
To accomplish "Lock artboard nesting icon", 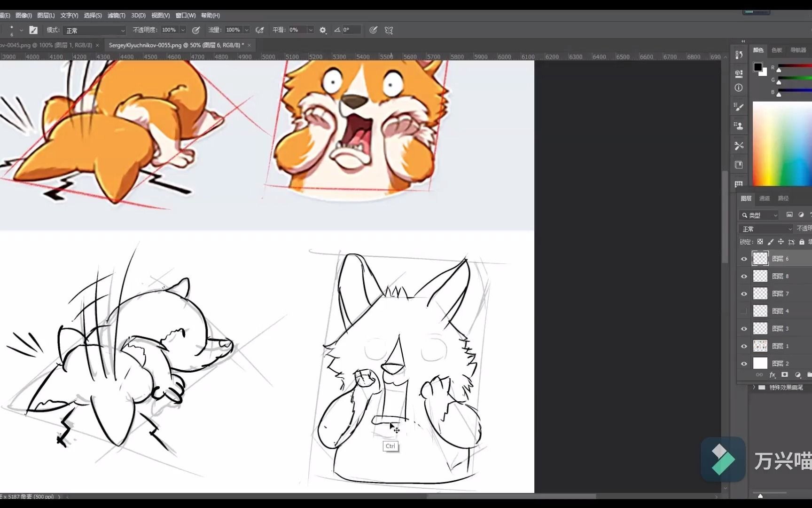I will [791, 242].
